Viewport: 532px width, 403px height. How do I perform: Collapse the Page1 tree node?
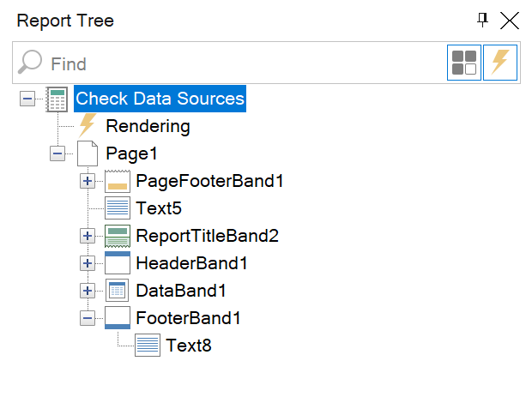57,153
